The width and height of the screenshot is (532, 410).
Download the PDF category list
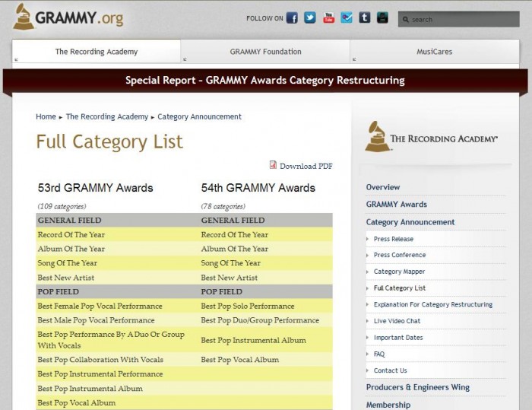(306, 166)
